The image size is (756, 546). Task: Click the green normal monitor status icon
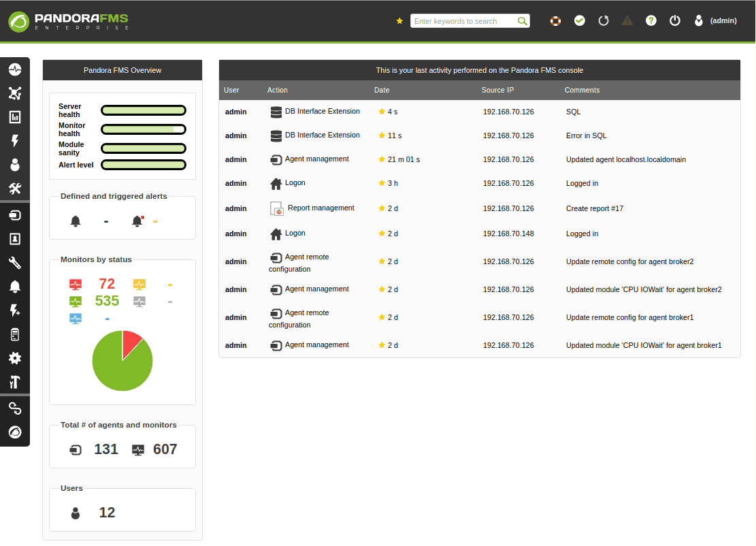[76, 302]
